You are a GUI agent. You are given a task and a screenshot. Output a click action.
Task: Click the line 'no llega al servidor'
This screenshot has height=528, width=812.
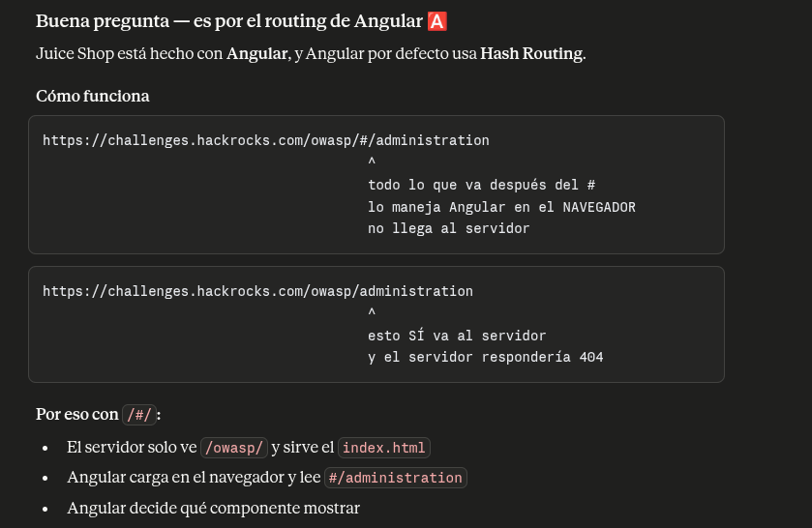coord(448,228)
